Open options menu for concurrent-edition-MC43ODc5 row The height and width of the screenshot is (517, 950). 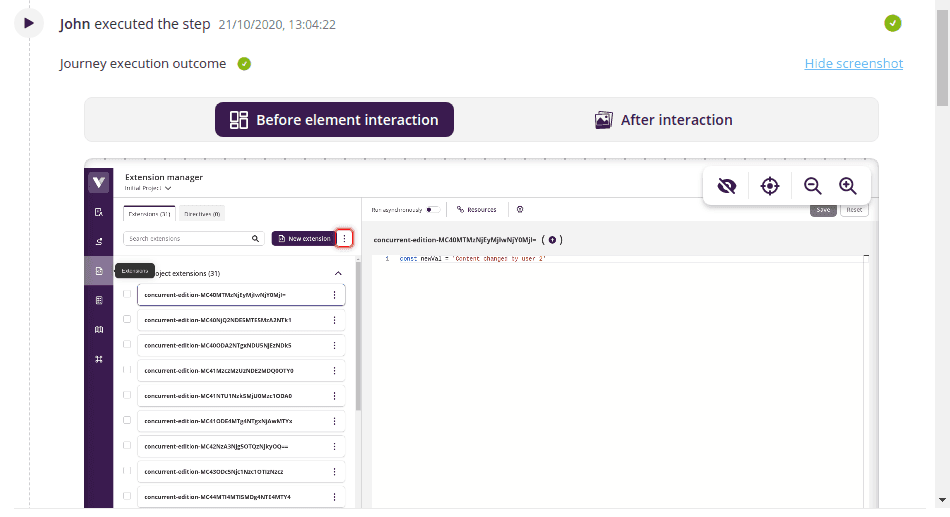coord(334,472)
